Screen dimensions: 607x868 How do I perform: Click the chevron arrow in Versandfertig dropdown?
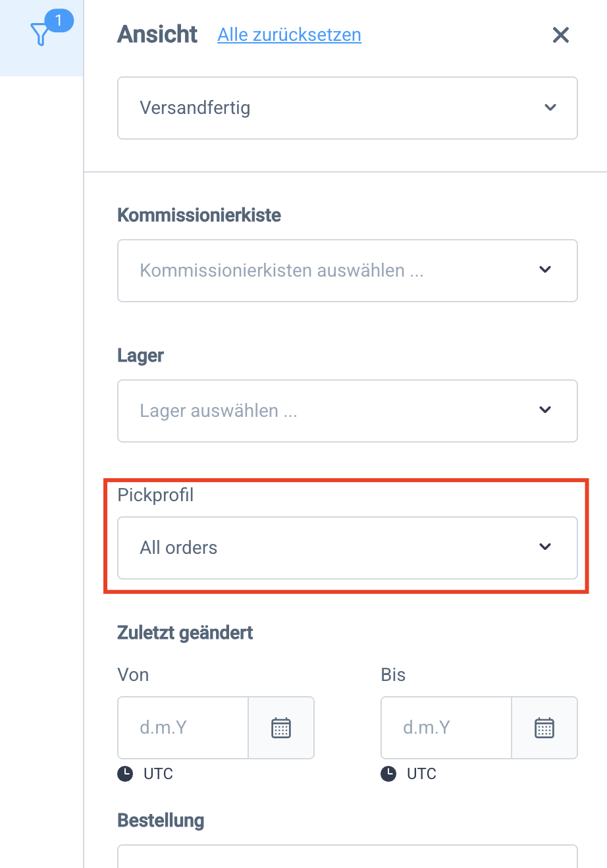(550, 108)
